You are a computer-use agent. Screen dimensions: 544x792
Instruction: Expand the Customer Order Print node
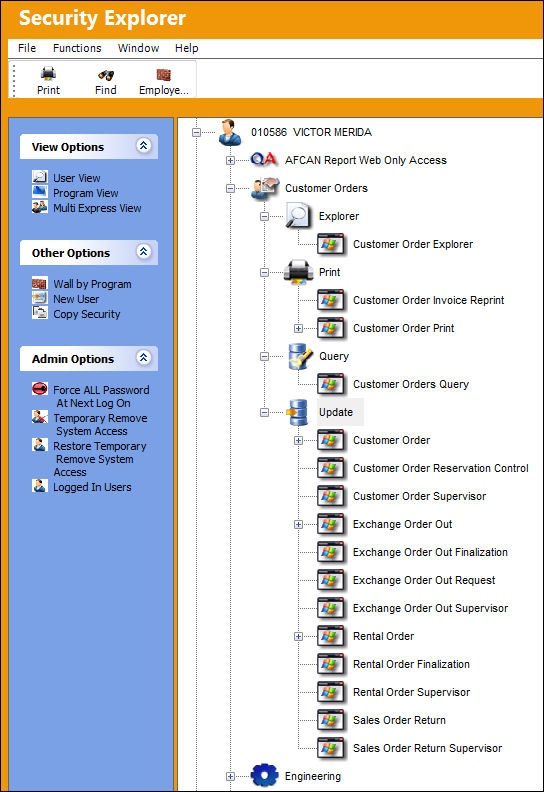pos(299,328)
